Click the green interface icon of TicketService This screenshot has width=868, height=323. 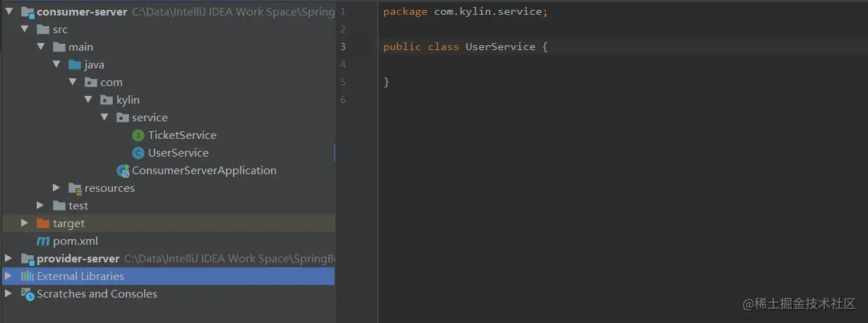tap(138, 135)
